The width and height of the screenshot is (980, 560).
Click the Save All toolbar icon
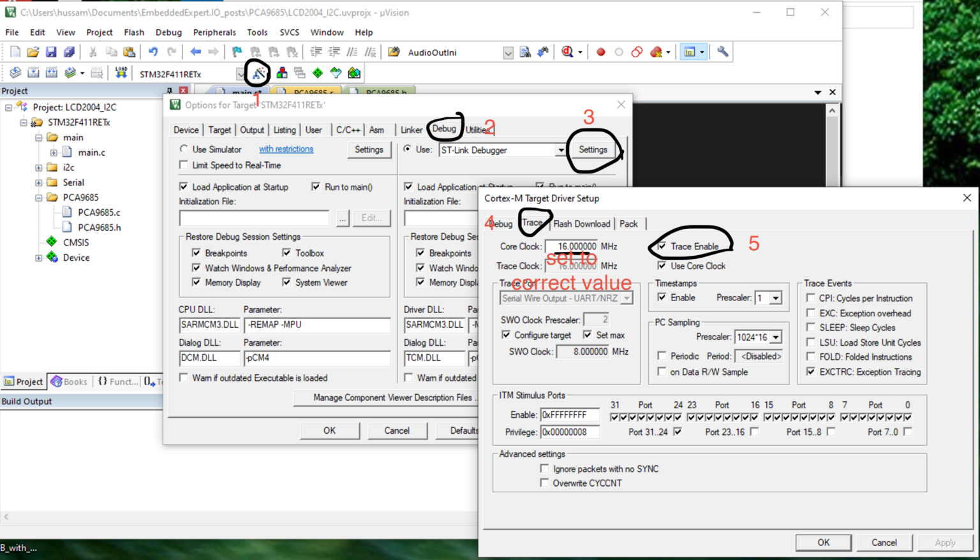[69, 52]
